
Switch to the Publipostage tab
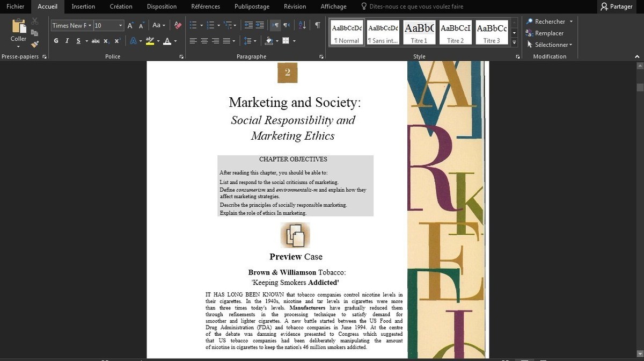(252, 6)
